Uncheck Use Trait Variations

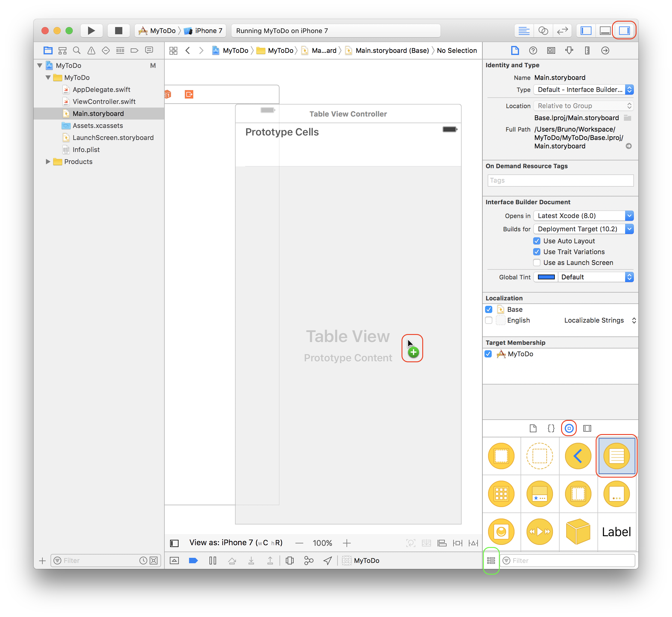coord(537,252)
